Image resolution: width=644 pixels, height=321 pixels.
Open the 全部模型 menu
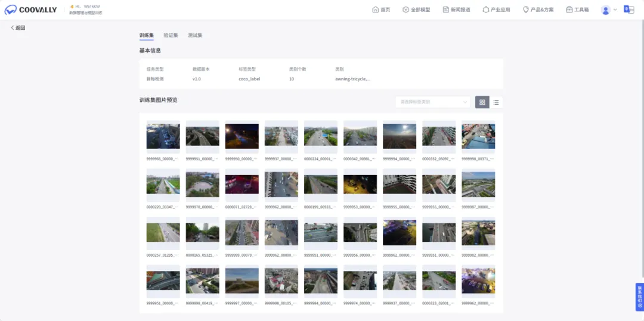click(x=416, y=10)
